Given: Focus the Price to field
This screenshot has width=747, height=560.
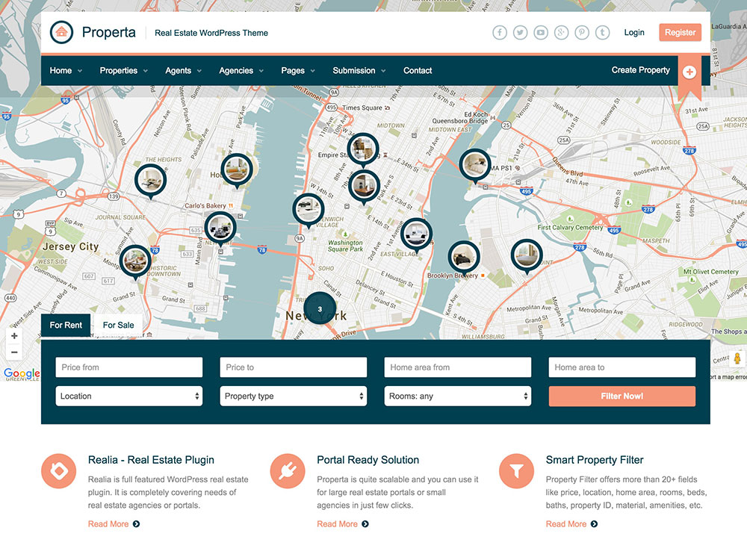Looking at the screenshot, I should 294,367.
